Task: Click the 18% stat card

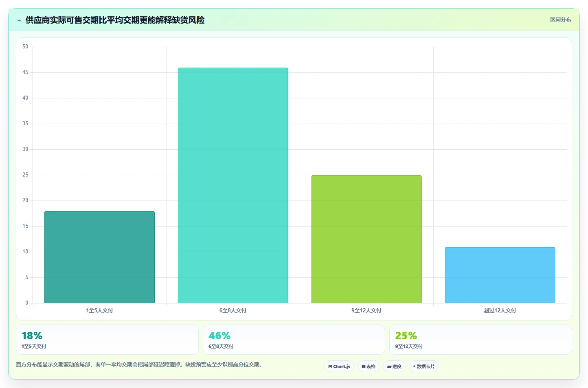Action: click(107, 340)
